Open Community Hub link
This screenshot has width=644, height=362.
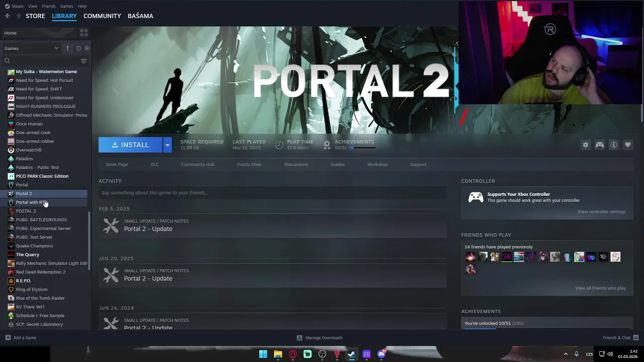click(198, 164)
